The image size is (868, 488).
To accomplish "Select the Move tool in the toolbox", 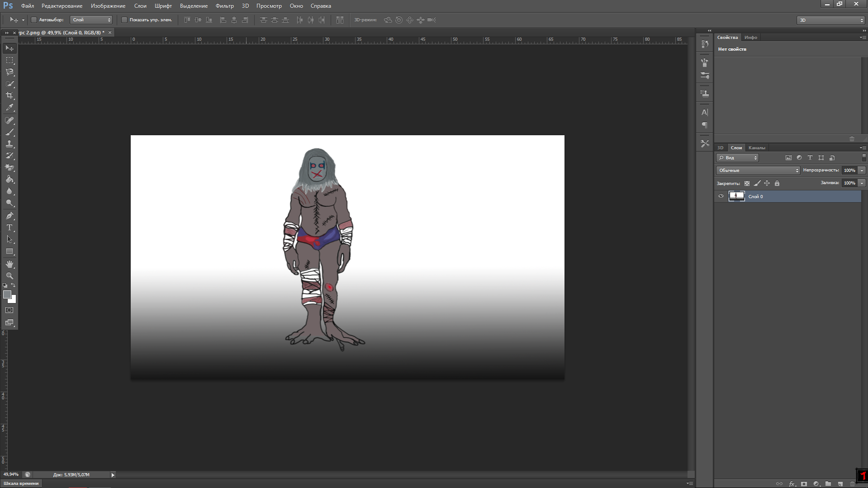I will 9,48.
